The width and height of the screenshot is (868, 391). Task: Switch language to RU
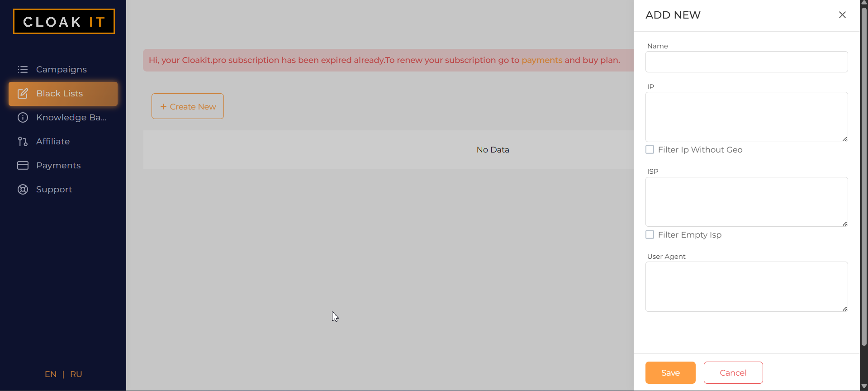tap(76, 374)
